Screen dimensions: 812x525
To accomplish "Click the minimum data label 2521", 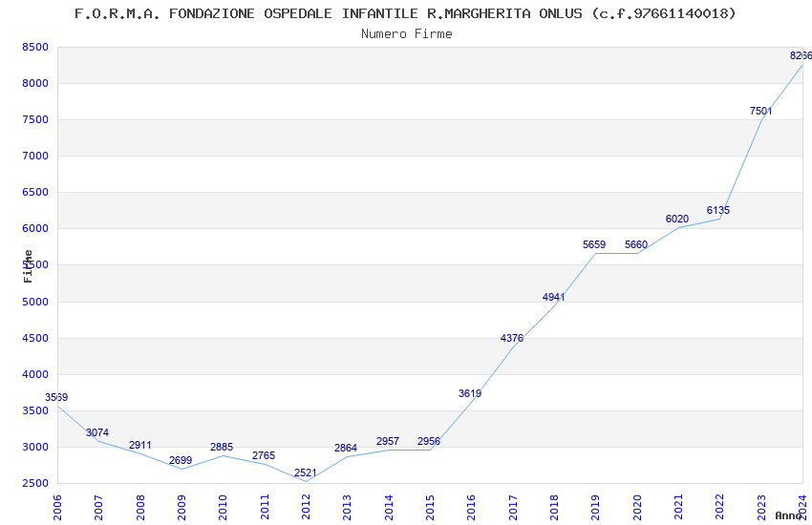I will coord(306,472).
